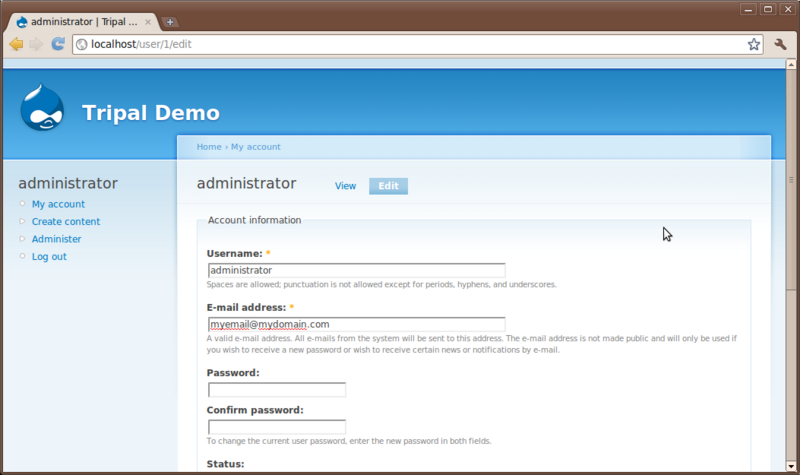Click the browser forward arrow
Image resolution: width=800 pixels, height=475 pixels.
[x=36, y=44]
